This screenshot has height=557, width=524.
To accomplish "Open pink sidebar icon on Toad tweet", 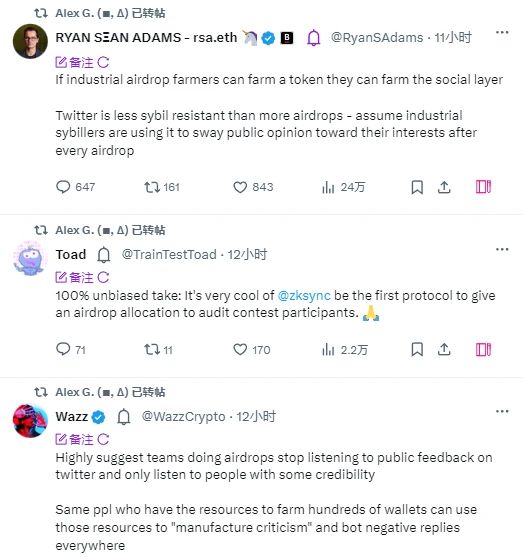I will pos(483,350).
